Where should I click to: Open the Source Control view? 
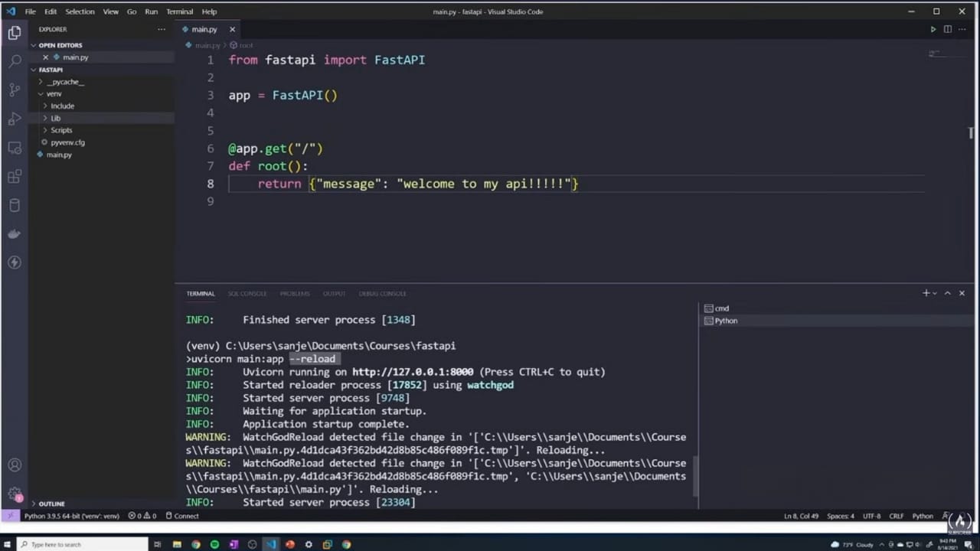point(15,90)
